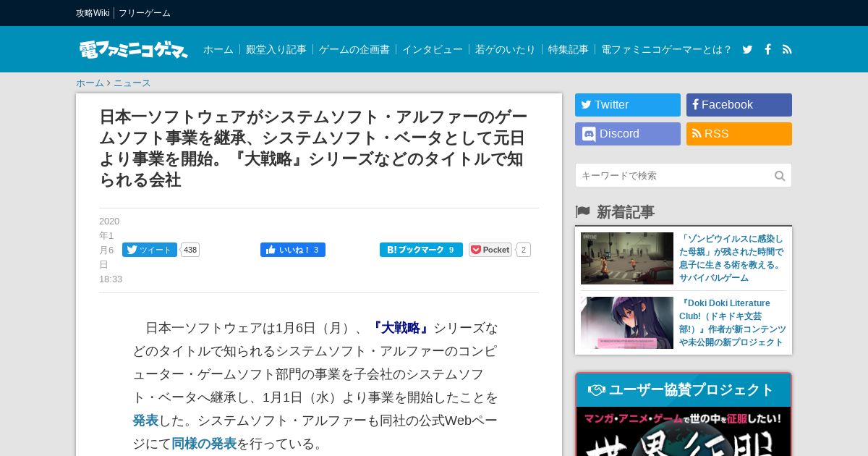The image size is (868, 456).
Task: Open the RSS feed icon in the header
Action: pyautogui.click(x=787, y=49)
